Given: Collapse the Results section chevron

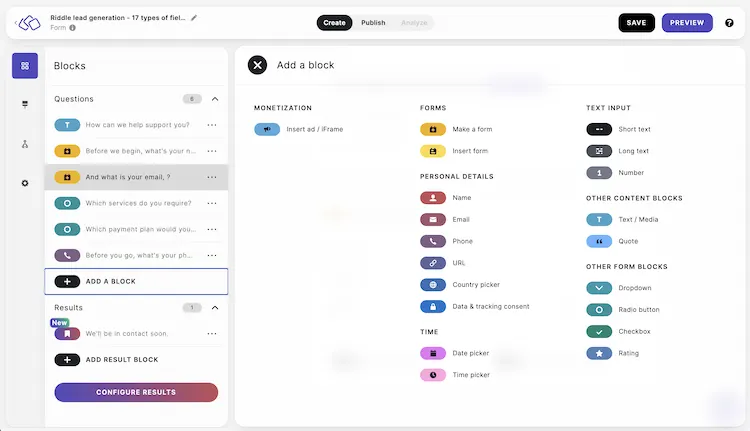Looking at the screenshot, I should (215, 308).
